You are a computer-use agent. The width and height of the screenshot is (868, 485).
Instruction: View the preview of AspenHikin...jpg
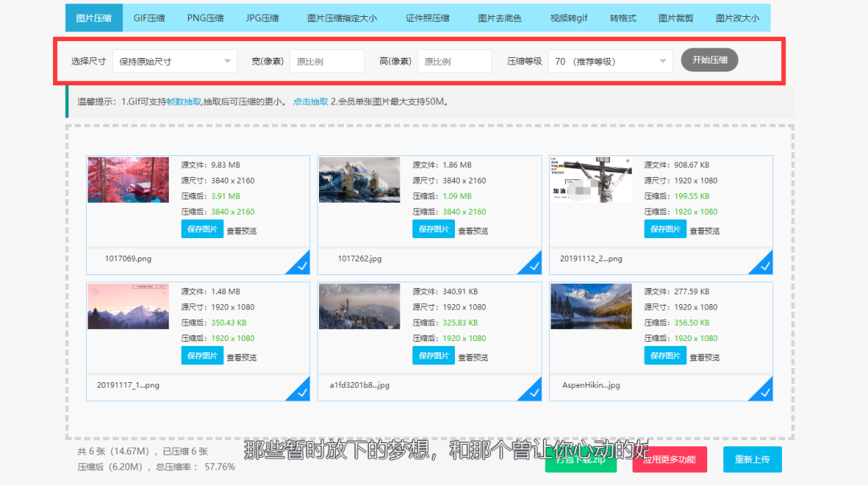point(704,358)
